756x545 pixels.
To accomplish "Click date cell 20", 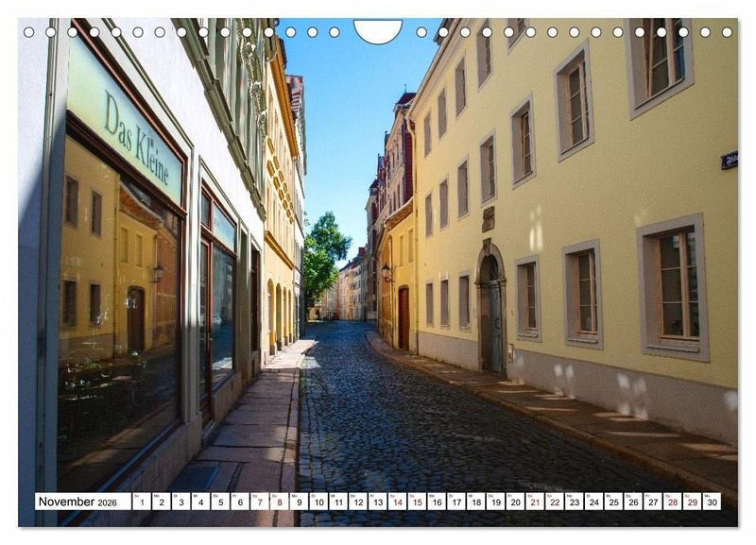I will point(515,502).
